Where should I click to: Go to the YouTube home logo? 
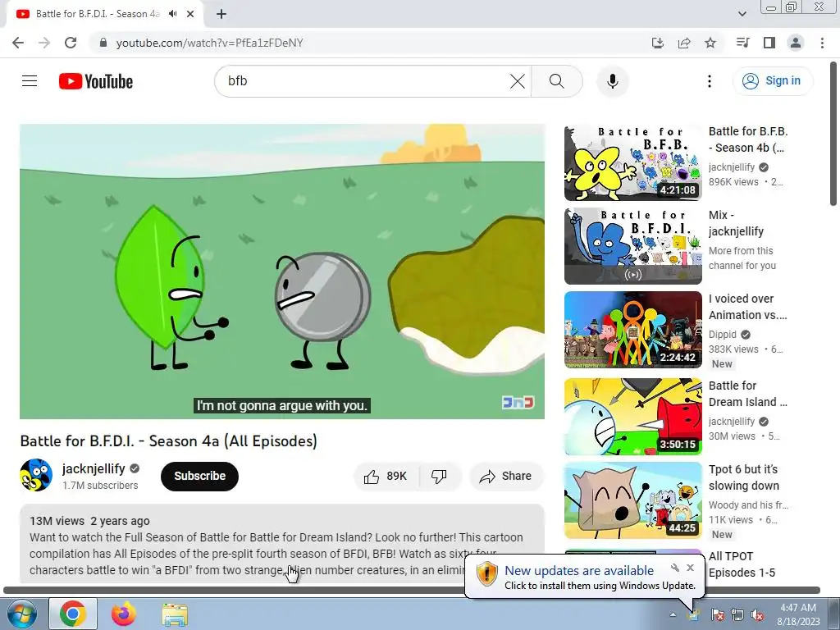point(96,81)
